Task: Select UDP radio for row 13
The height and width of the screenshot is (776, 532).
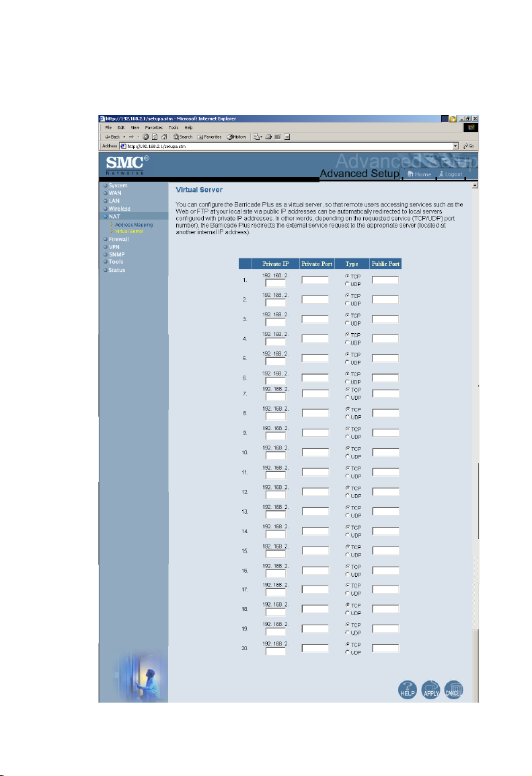Action: [x=347, y=515]
